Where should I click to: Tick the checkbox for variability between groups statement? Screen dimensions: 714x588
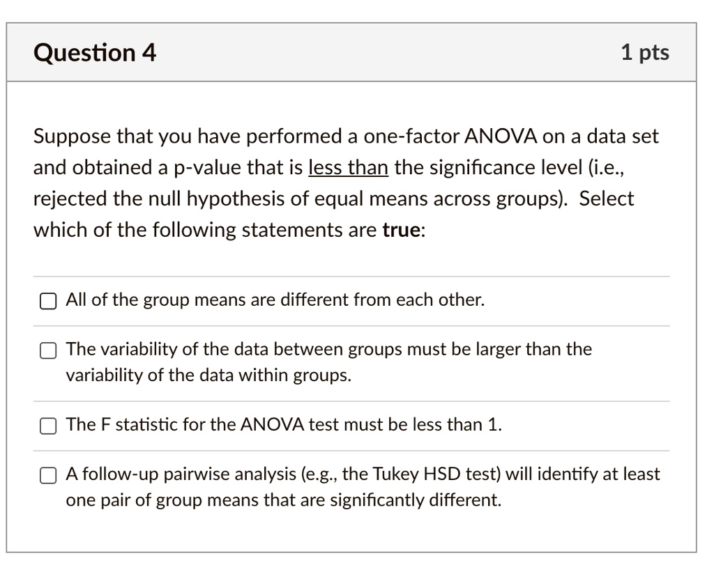pos(48,350)
